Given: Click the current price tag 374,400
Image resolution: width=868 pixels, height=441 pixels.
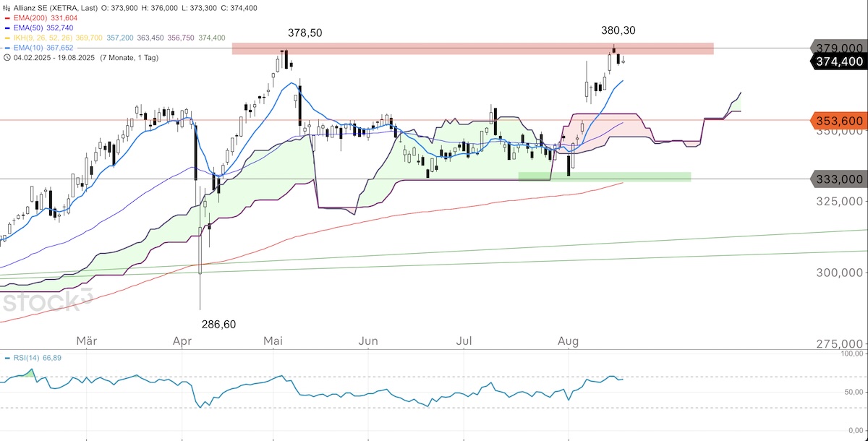Looking at the screenshot, I should (838, 61).
